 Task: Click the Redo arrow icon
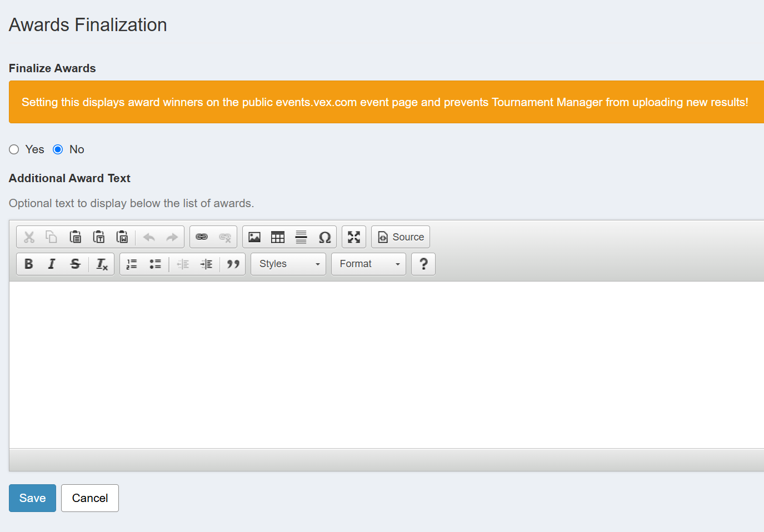(172, 237)
